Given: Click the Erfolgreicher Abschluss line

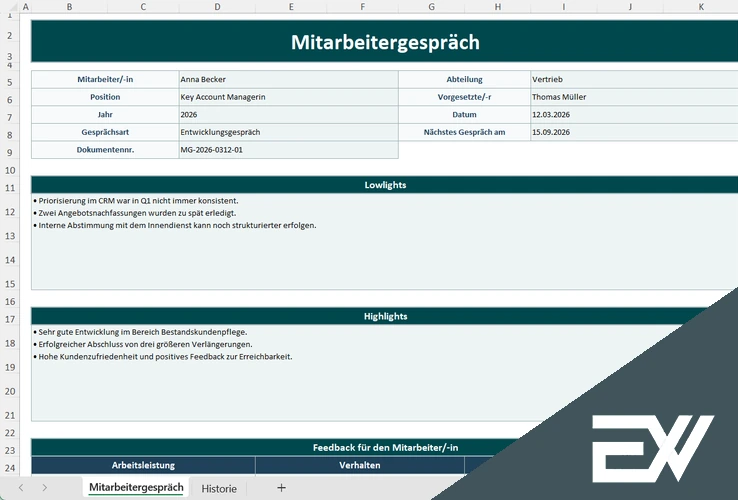Looking at the screenshot, I should pos(143,344).
